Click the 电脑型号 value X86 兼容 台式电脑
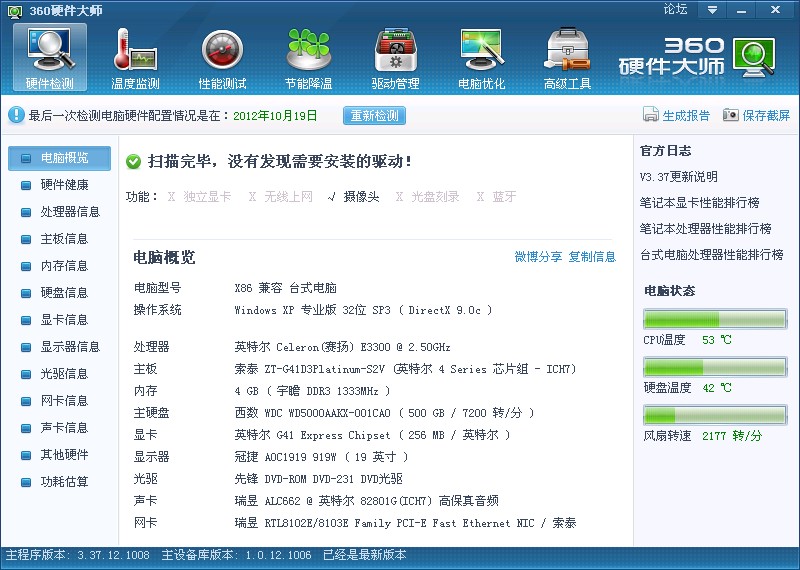This screenshot has height=570, width=800. coord(286,288)
